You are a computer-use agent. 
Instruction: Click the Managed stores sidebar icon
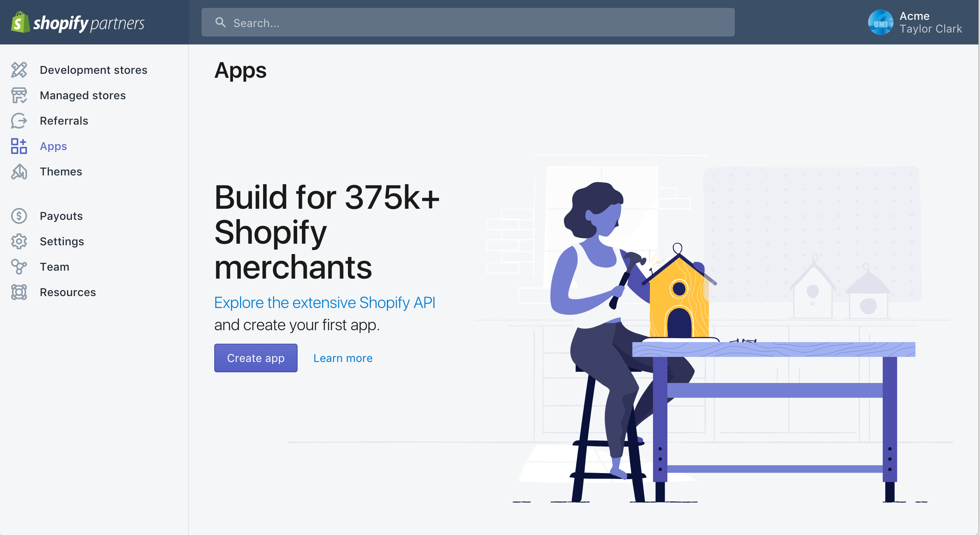(19, 95)
